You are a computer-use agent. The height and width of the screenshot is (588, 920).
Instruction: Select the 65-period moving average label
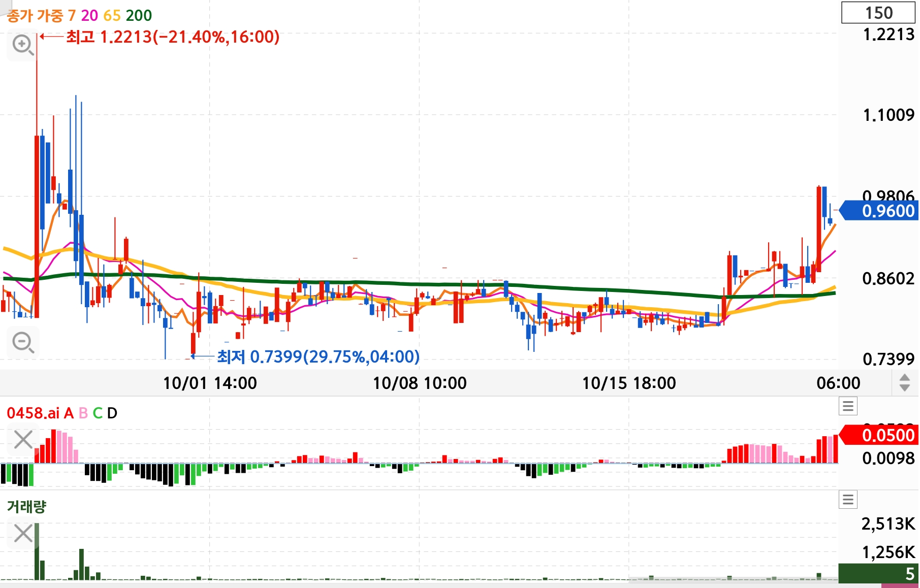[x=112, y=16]
